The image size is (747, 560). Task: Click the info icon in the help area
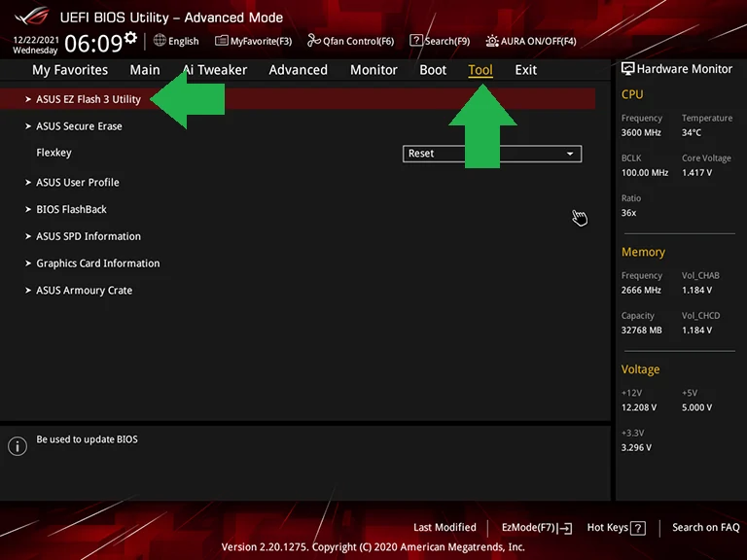pos(18,446)
